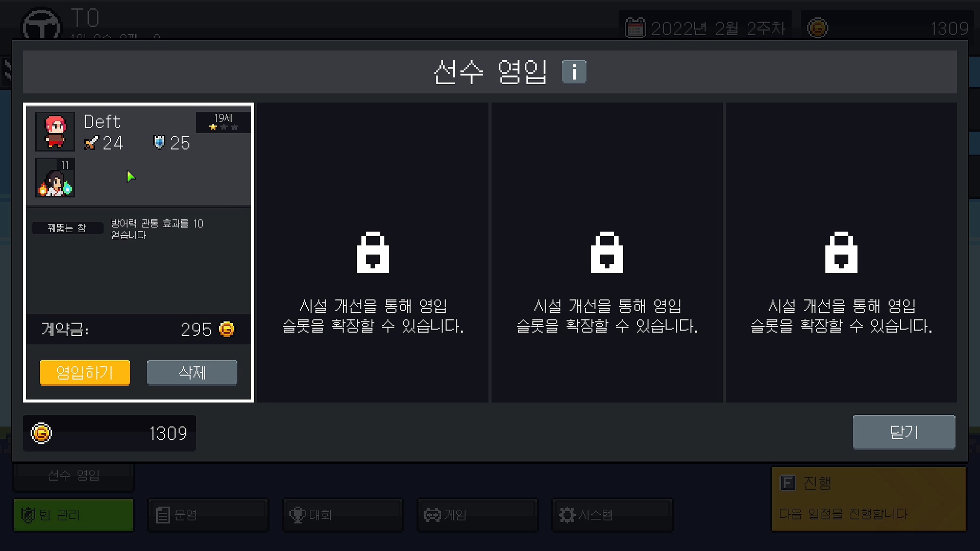Click the 꿰뚫는 창 trait label
The height and width of the screenshot is (551, 980).
(67, 228)
